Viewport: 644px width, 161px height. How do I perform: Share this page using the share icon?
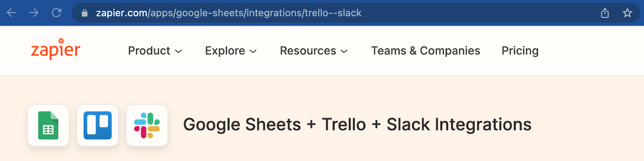pos(605,13)
